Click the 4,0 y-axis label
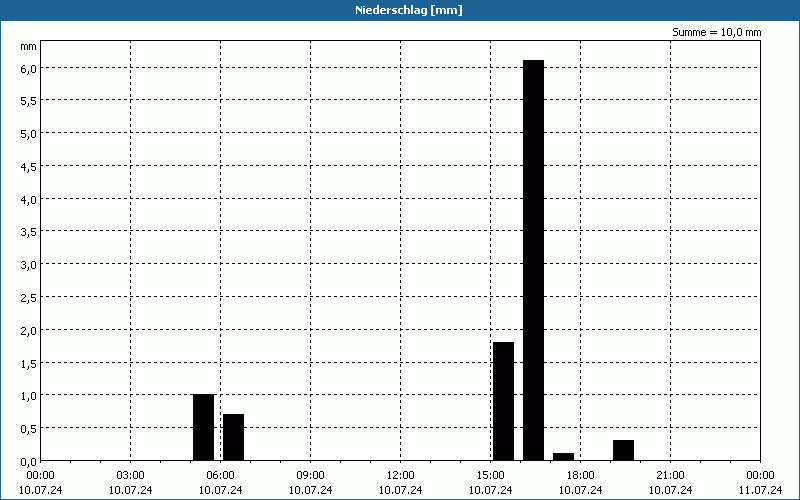 click(x=29, y=199)
